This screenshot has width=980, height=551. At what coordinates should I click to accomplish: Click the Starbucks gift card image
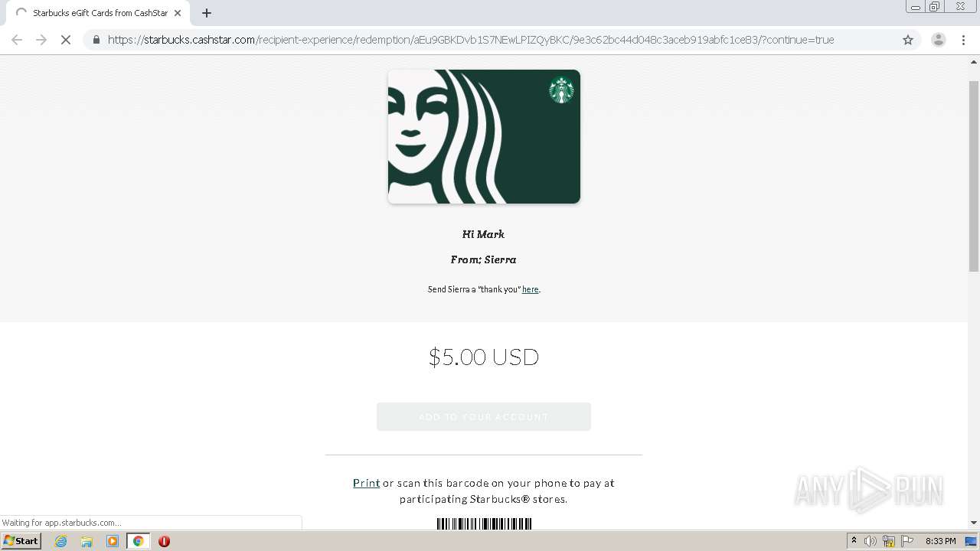point(484,136)
